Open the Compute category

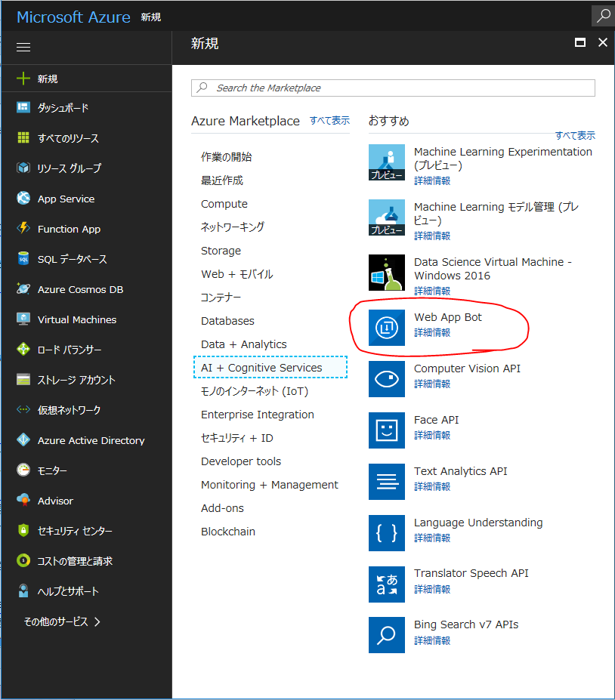(224, 204)
